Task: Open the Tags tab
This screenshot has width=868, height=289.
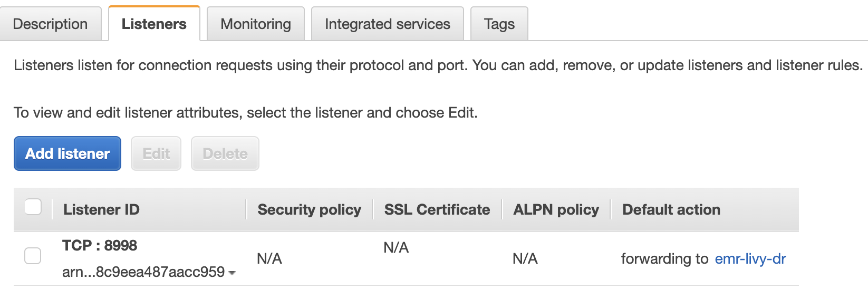Action: coord(499,24)
